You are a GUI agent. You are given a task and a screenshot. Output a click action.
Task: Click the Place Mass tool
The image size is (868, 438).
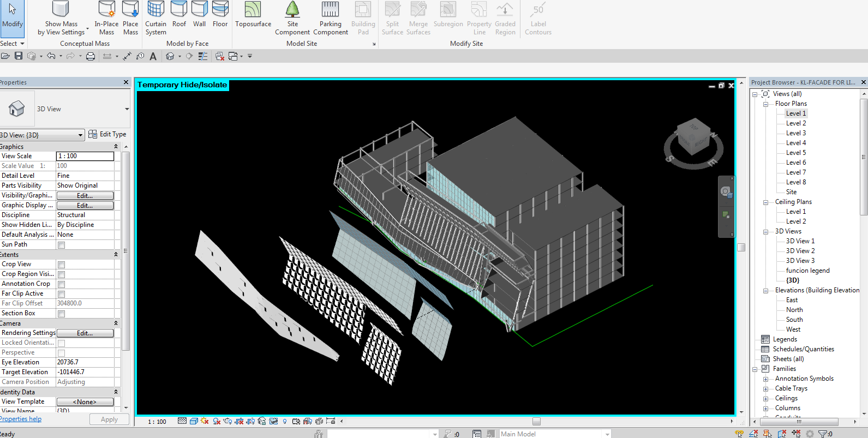pos(130,18)
